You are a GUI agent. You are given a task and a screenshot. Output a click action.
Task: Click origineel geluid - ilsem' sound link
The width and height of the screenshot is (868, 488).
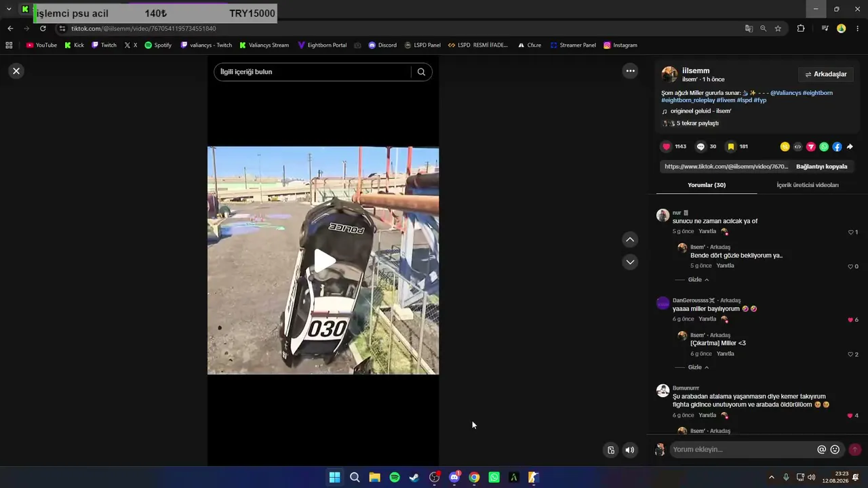701,111
